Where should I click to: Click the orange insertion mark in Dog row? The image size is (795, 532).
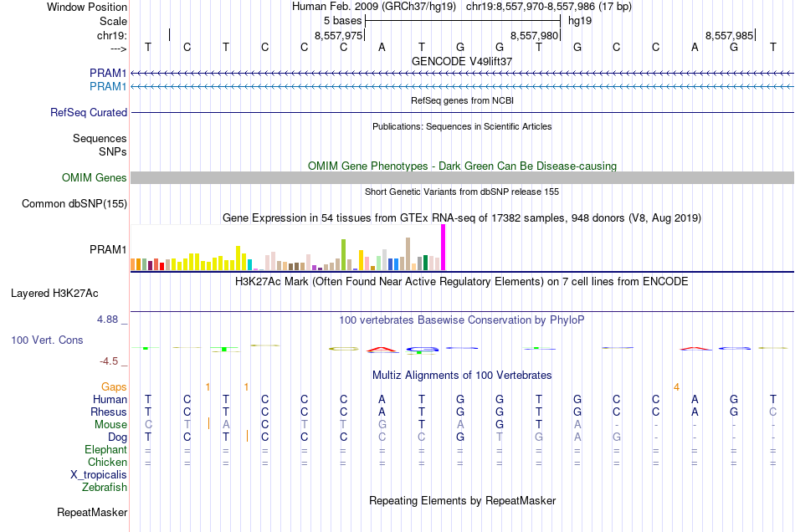coord(247,436)
